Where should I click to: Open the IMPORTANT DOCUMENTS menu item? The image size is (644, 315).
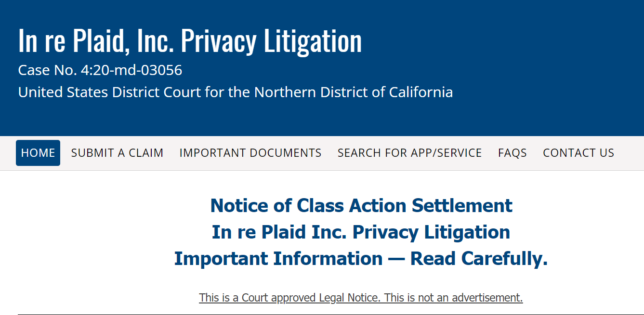(x=250, y=153)
